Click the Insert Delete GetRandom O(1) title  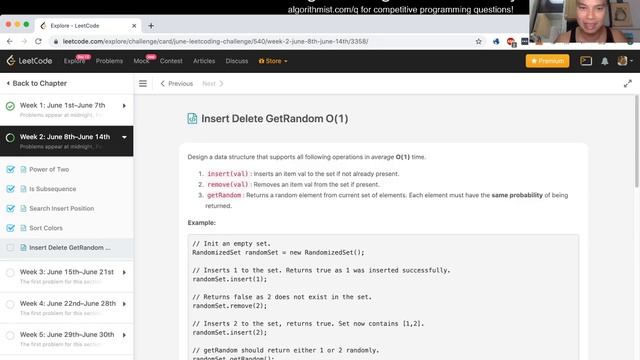(275, 119)
